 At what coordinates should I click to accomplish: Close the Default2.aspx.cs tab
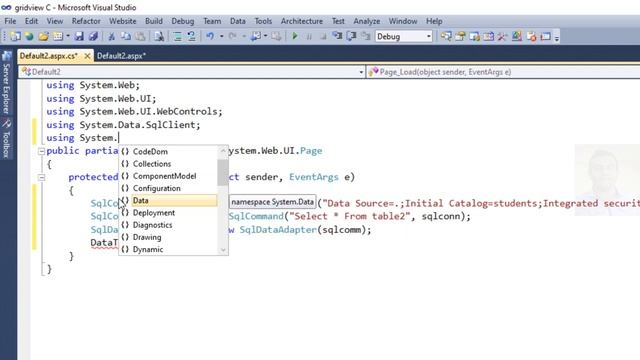87,56
